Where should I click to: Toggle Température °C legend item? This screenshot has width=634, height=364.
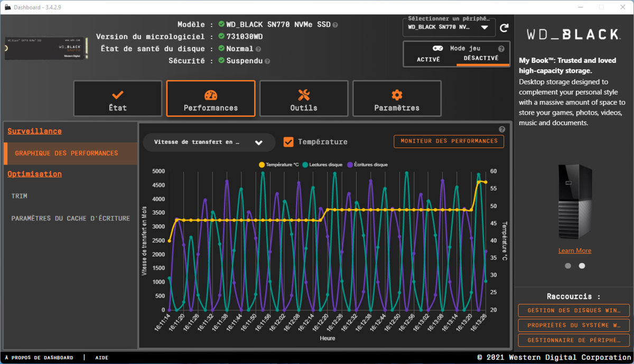[x=278, y=165]
